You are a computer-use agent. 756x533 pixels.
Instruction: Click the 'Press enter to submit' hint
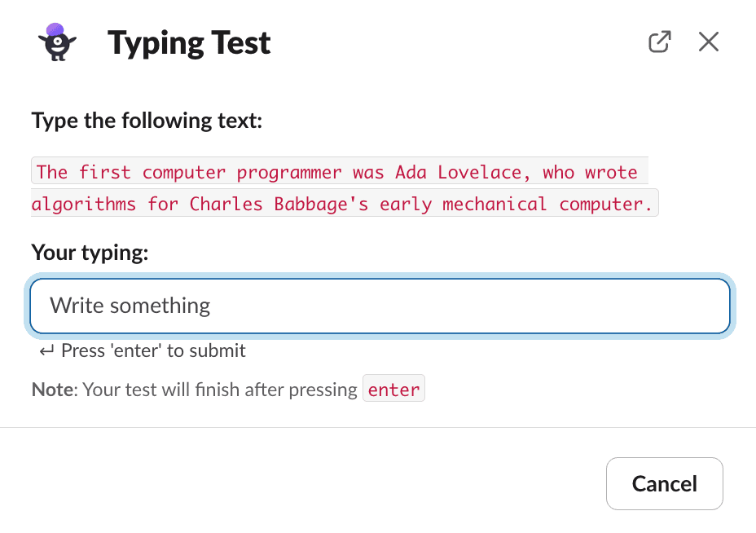tap(153, 350)
